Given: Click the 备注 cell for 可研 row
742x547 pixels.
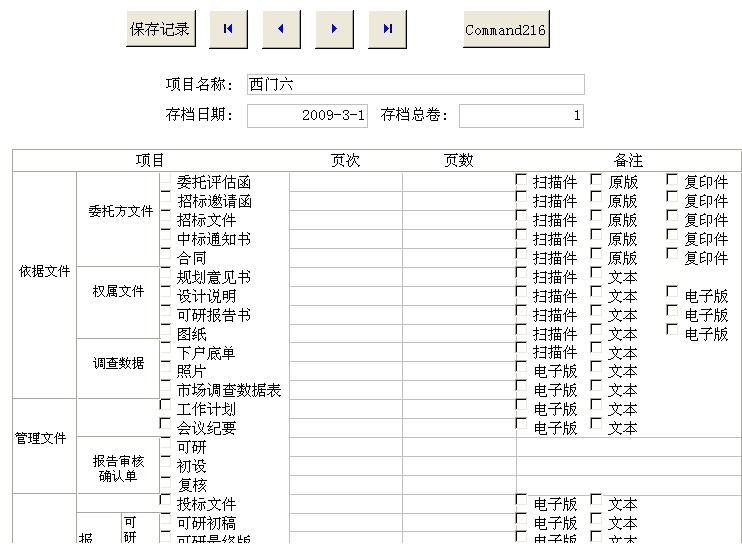Looking at the screenshot, I should click(x=629, y=447).
